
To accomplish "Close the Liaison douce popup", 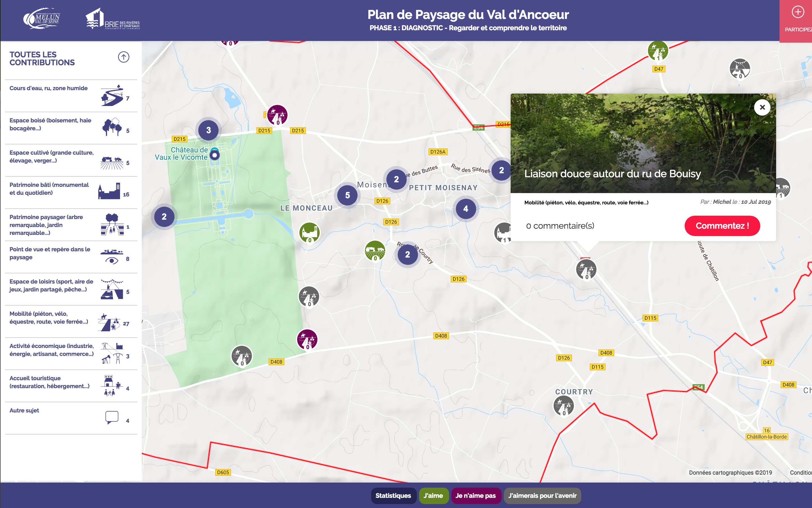I will (762, 107).
